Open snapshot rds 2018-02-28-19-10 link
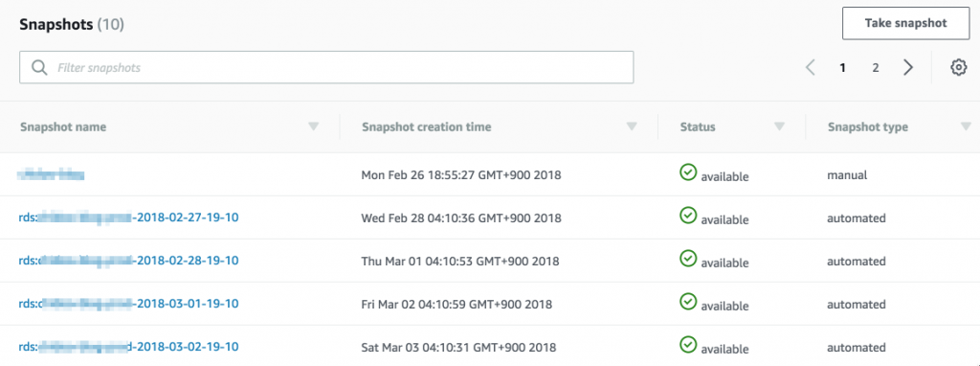The image size is (980, 366). click(x=129, y=261)
